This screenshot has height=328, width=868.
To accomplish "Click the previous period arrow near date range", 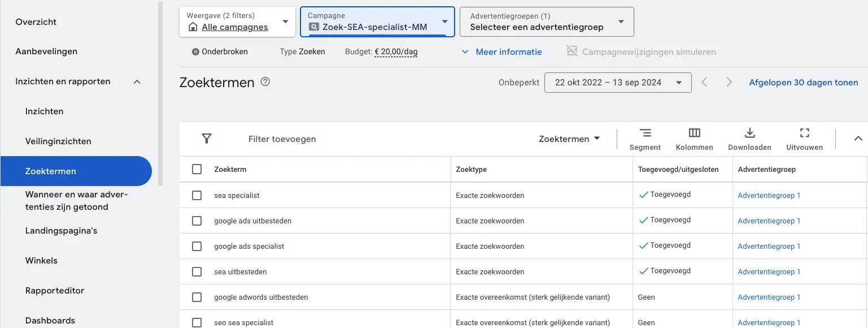I will (x=704, y=82).
